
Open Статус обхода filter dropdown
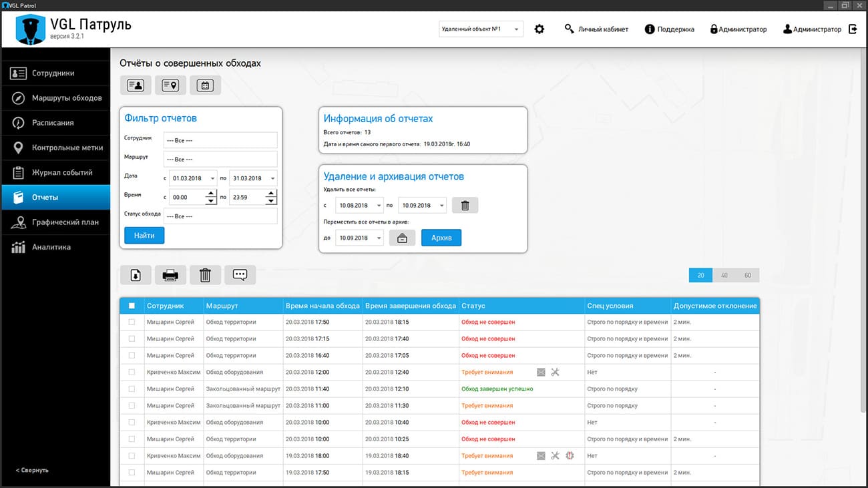[220, 216]
